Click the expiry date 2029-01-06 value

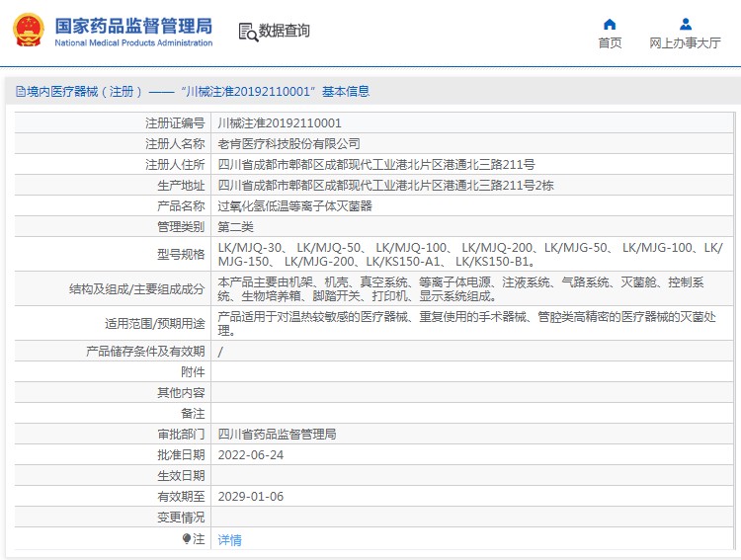(x=250, y=497)
